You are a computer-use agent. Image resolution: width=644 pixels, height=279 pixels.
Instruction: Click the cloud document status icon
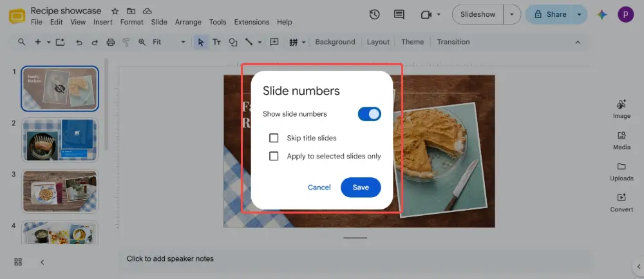tap(147, 11)
